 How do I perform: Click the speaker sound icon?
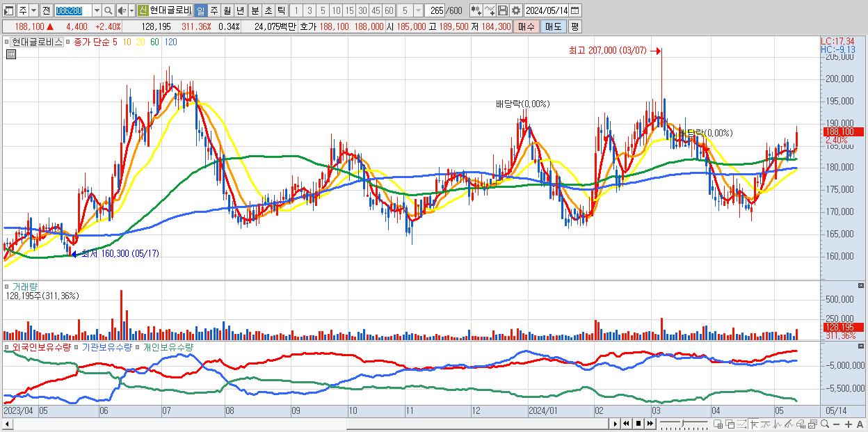tap(122, 11)
